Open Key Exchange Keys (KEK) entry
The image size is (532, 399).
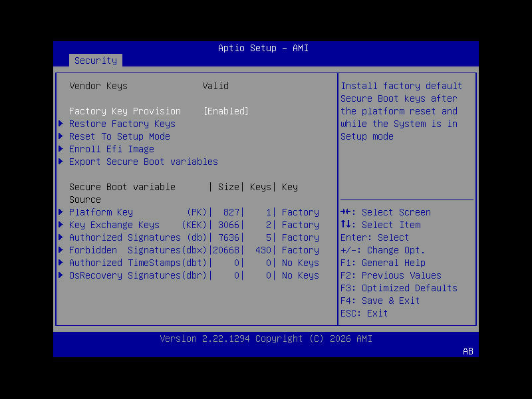click(194, 225)
